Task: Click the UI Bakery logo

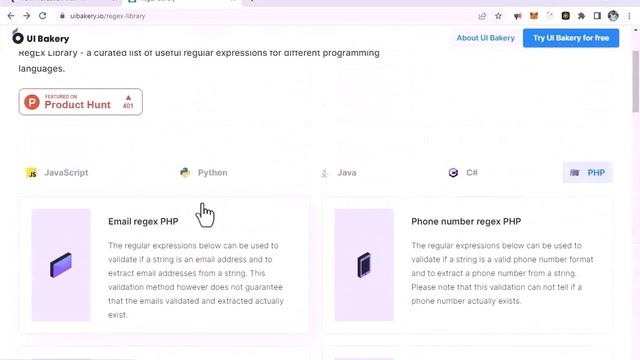Action: (40, 38)
